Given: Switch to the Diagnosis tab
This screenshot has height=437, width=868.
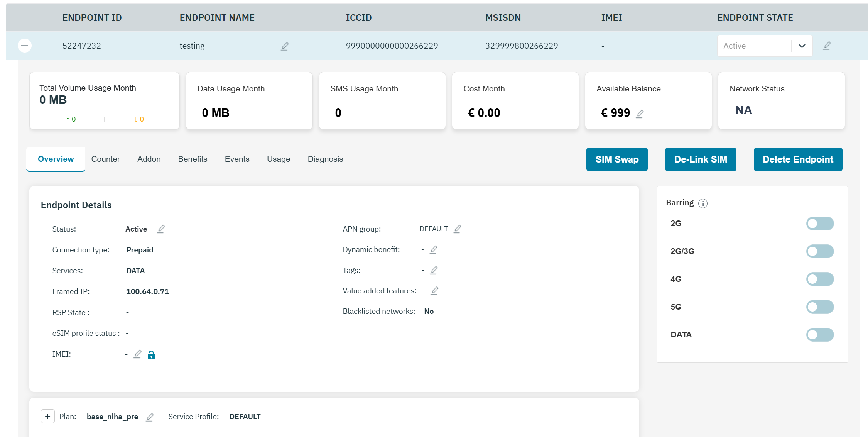Looking at the screenshot, I should tap(325, 159).
